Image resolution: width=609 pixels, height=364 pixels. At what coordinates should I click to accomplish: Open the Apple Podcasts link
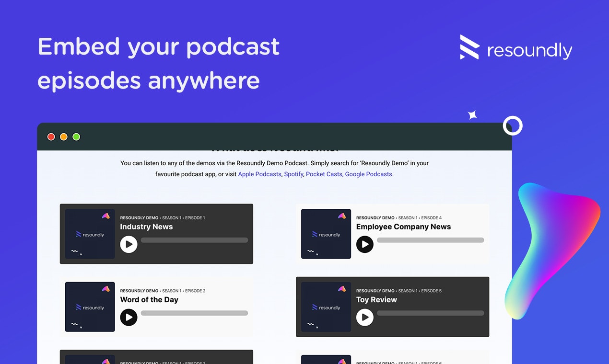point(259,174)
